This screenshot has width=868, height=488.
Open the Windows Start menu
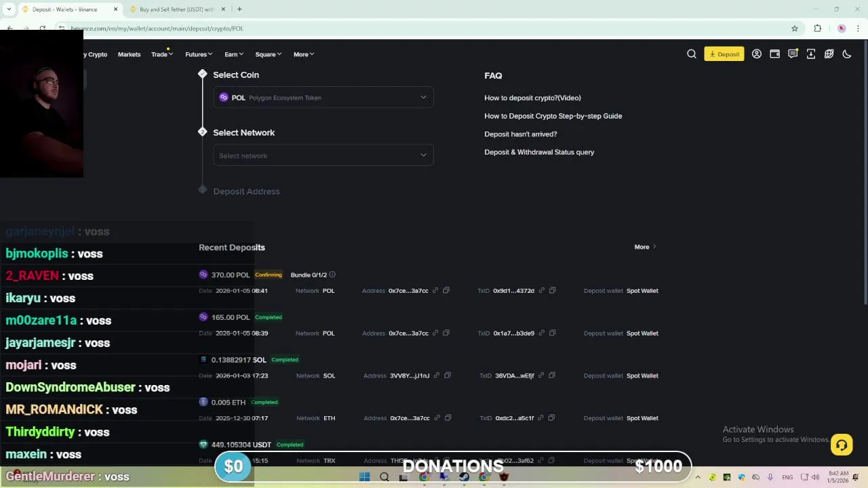(x=365, y=477)
